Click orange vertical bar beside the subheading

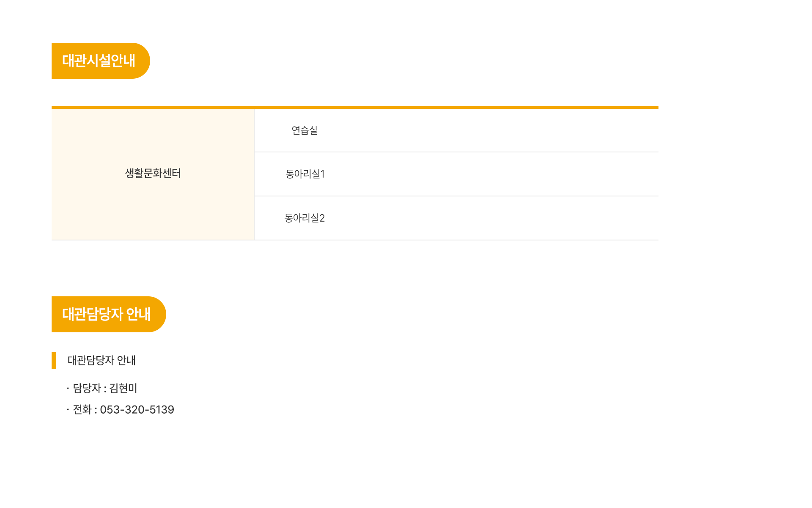(54, 360)
